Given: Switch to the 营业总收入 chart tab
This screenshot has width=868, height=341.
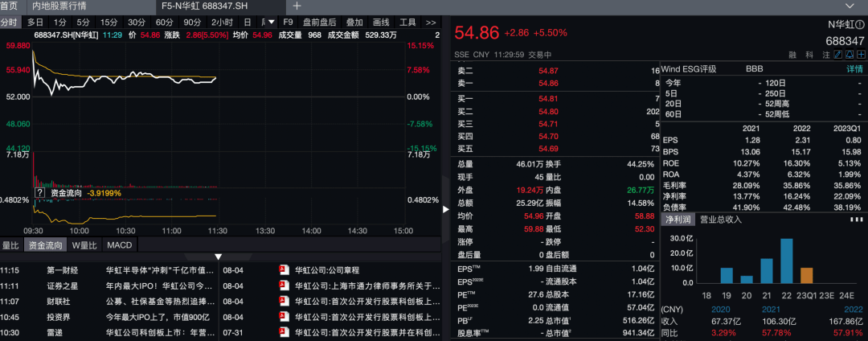Looking at the screenshot, I should 721,220.
